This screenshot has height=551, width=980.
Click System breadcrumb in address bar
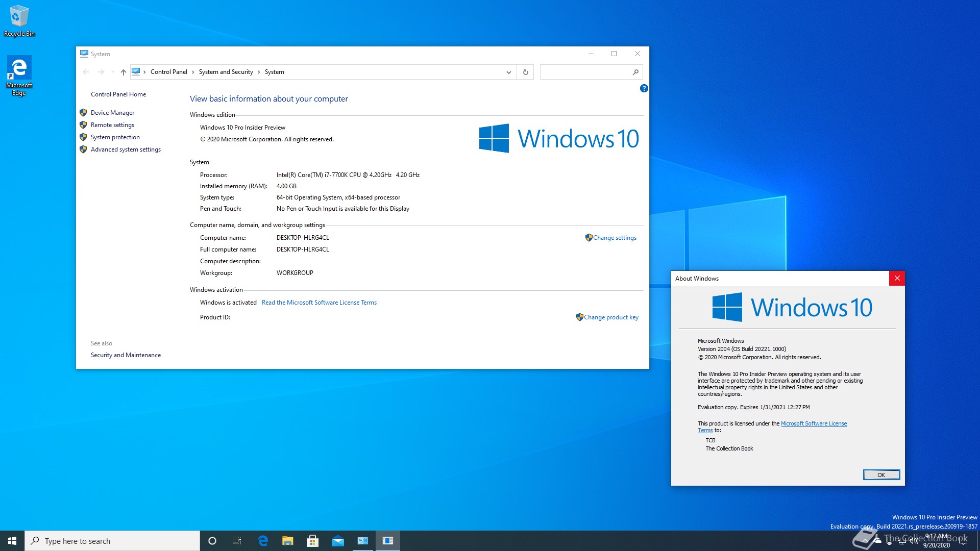point(274,72)
